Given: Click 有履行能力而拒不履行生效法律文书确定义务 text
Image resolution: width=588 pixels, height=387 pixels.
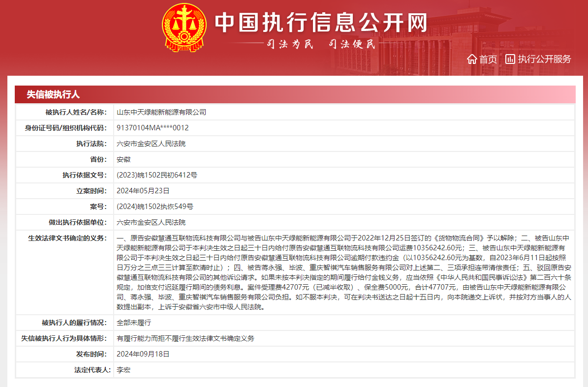Looking at the screenshot, I should (185, 338).
